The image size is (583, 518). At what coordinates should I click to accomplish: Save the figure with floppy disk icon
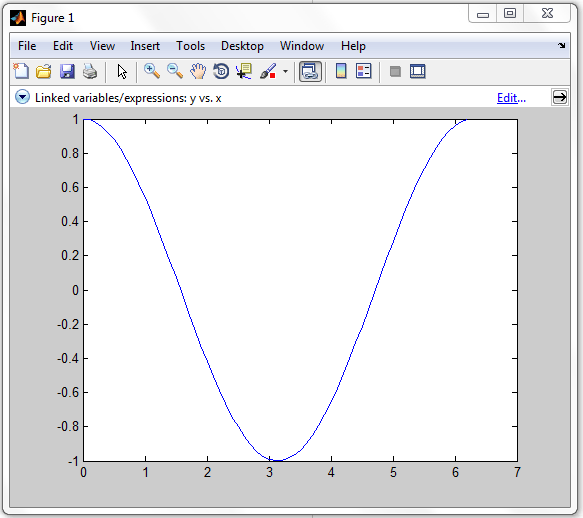point(67,71)
